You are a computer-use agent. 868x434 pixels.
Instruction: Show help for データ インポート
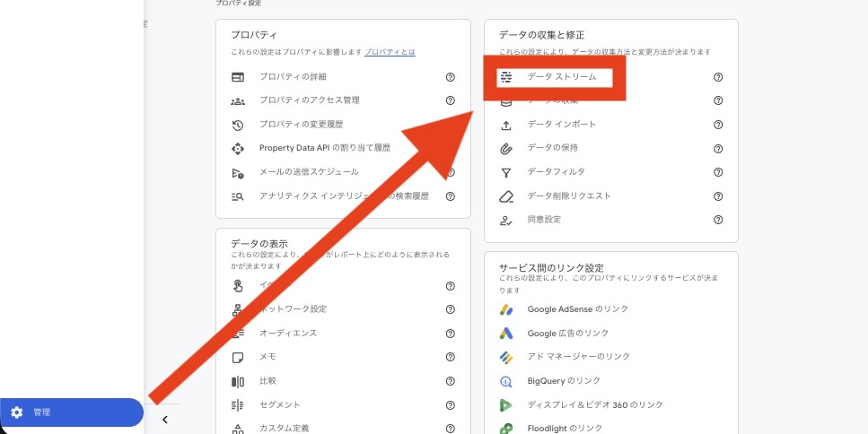point(718,125)
